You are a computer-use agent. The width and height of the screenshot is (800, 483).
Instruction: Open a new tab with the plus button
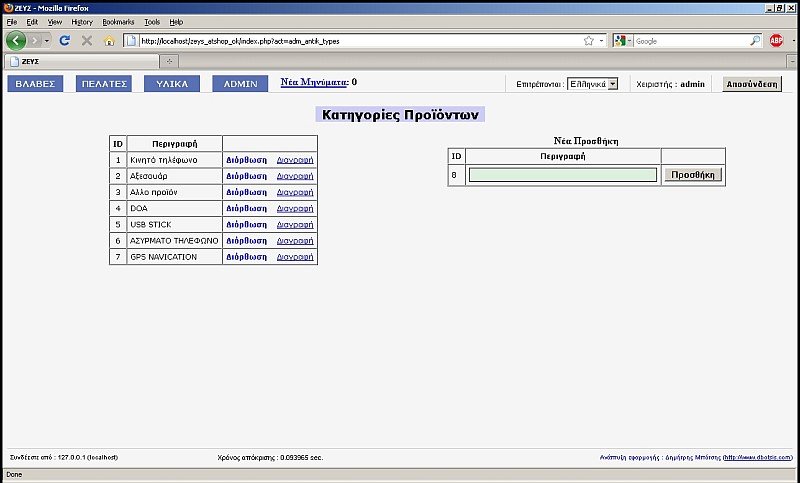tap(169, 61)
